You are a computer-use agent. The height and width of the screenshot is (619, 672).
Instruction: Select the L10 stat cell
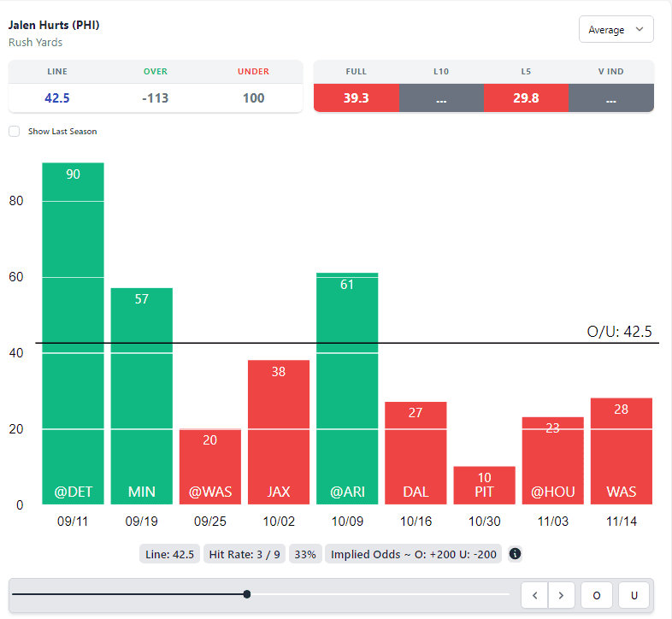[x=441, y=98]
